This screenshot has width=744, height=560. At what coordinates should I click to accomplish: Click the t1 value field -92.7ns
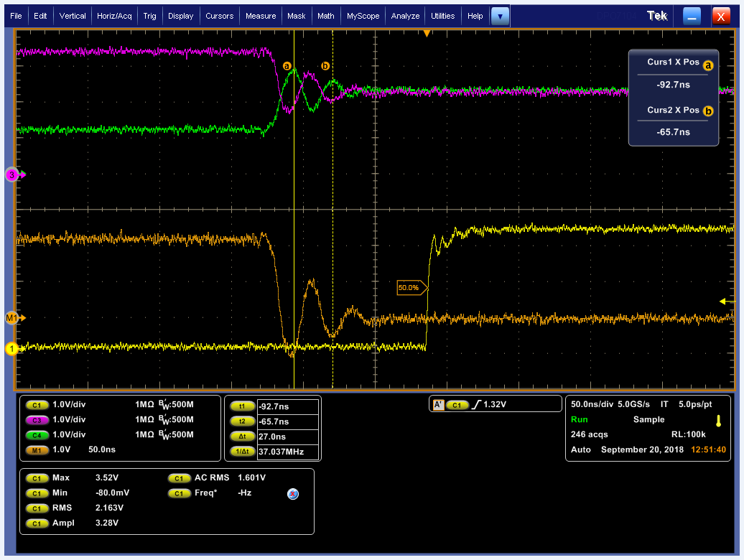click(x=287, y=406)
